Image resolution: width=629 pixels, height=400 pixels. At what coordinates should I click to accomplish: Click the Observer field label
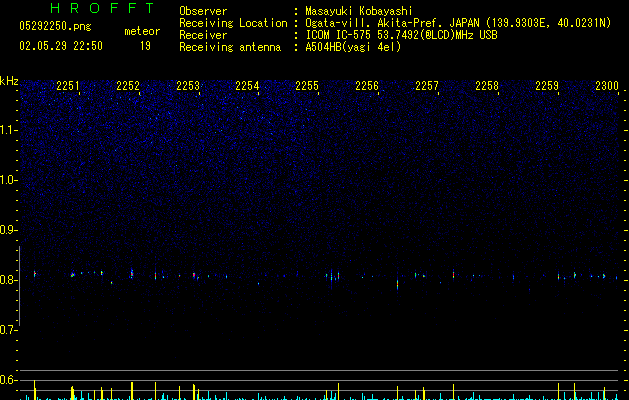coord(203,11)
